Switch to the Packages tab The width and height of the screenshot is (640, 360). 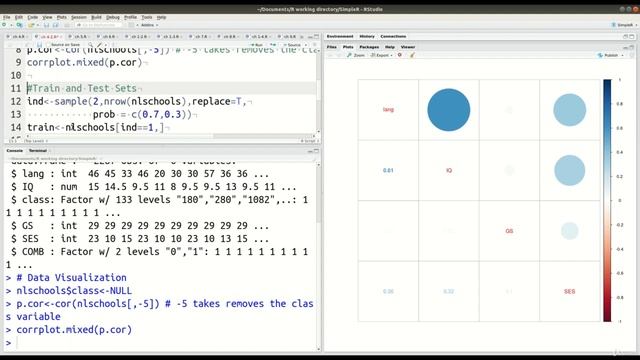tap(369, 47)
